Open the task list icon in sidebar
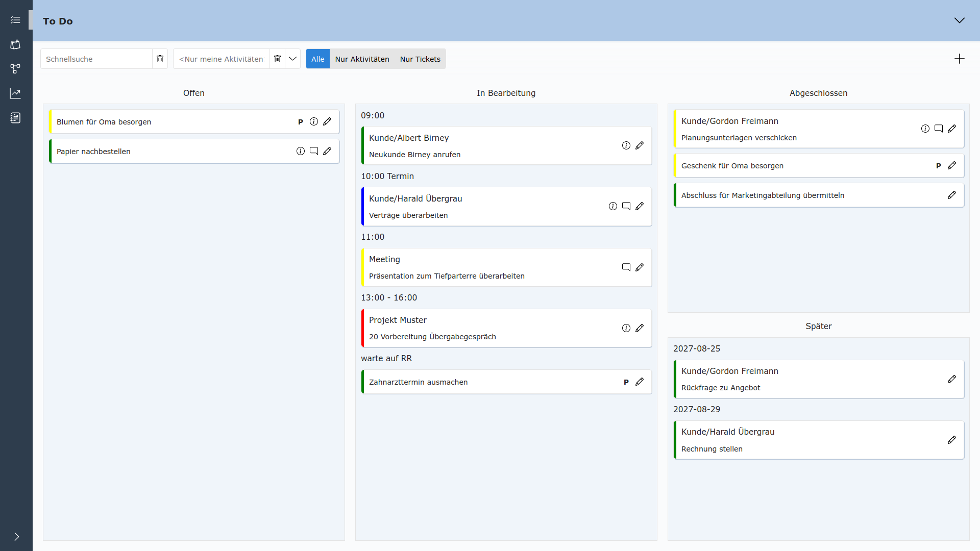 pos(15,20)
